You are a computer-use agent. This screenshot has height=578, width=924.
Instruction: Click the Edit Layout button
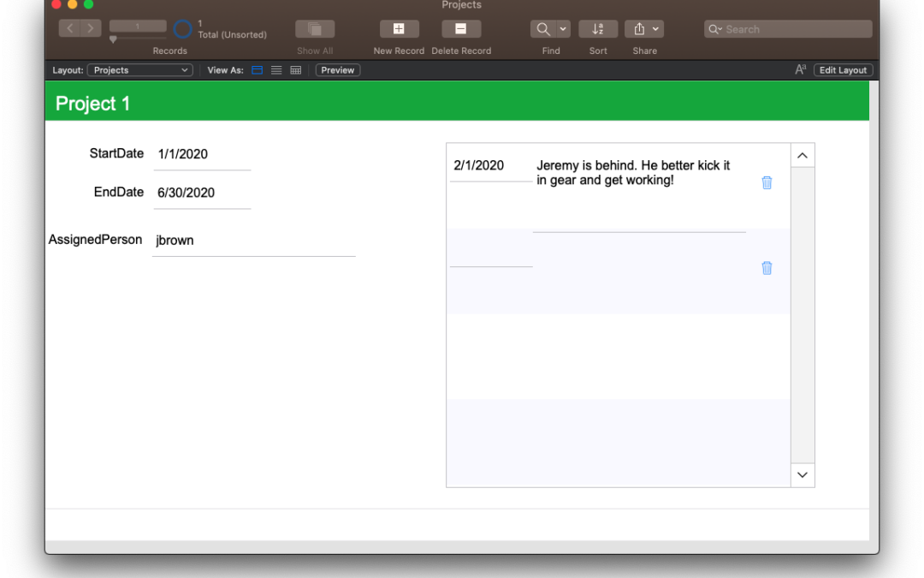(x=843, y=70)
